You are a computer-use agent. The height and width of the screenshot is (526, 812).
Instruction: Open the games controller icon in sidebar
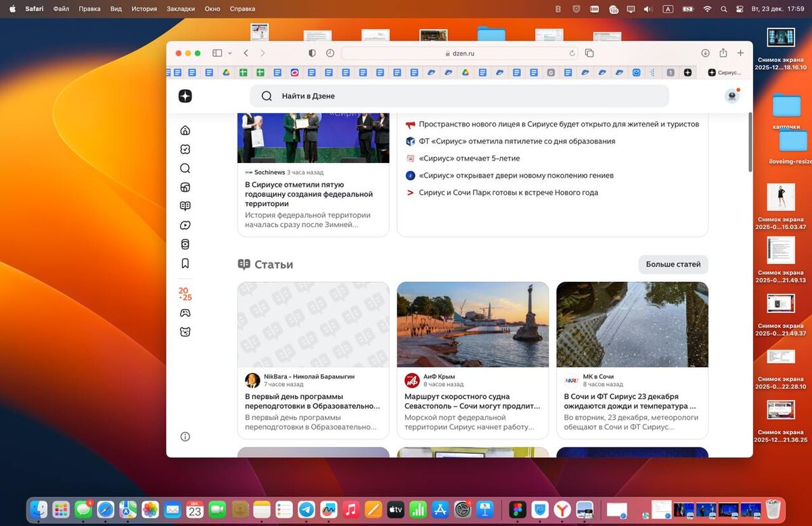[185, 313]
